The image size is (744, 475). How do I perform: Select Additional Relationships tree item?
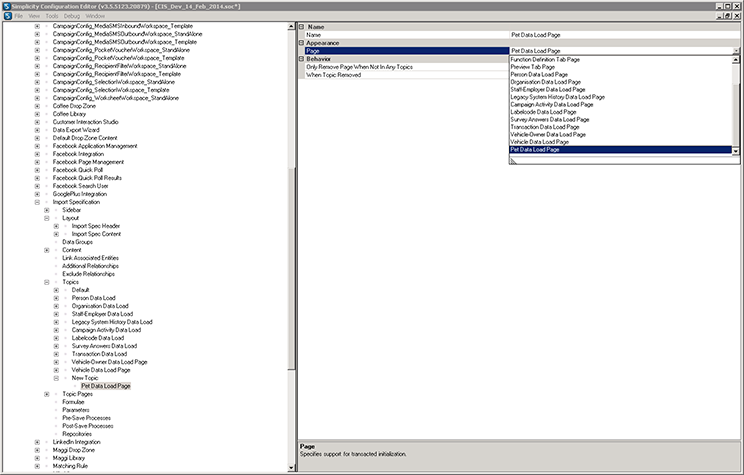coord(90,266)
